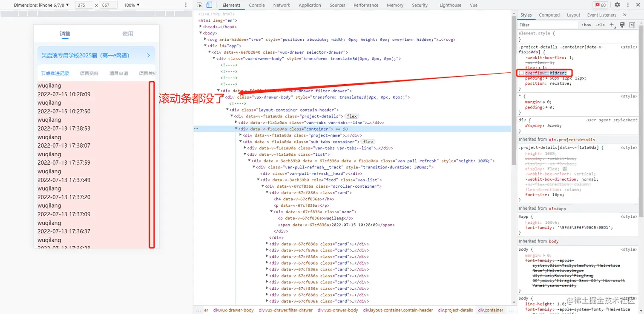Open the Memory tab
The image size is (644, 314).
point(395,5)
